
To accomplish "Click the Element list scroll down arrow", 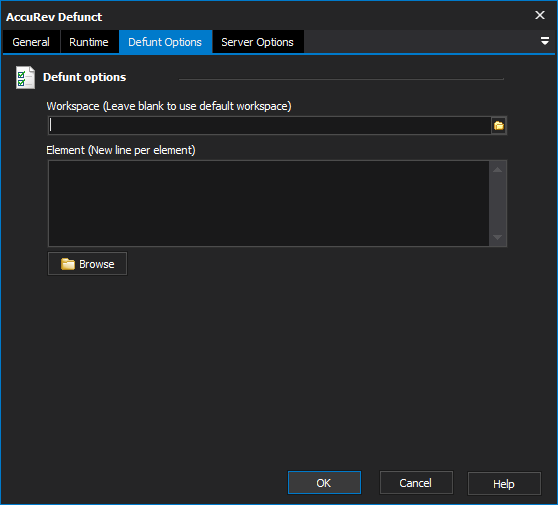I will tap(498, 237).
